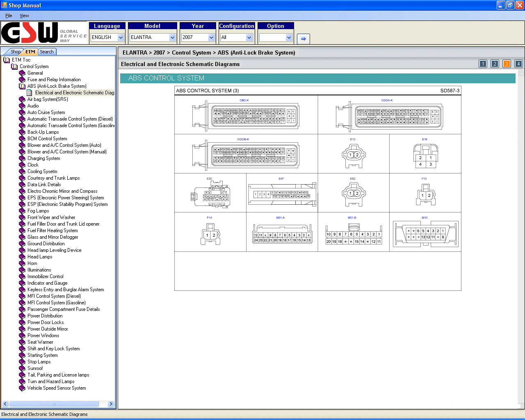525x420 pixels.
Task: Click the tree scroll left arrow
Action: click(5, 404)
